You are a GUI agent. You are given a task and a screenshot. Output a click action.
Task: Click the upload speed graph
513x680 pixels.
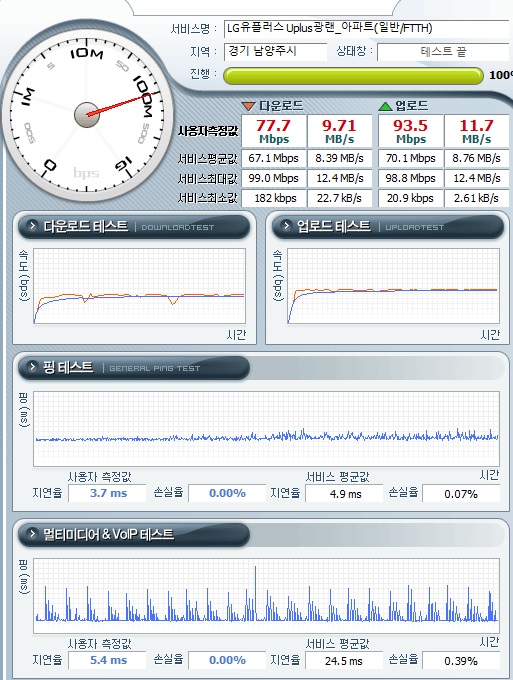[x=393, y=286]
